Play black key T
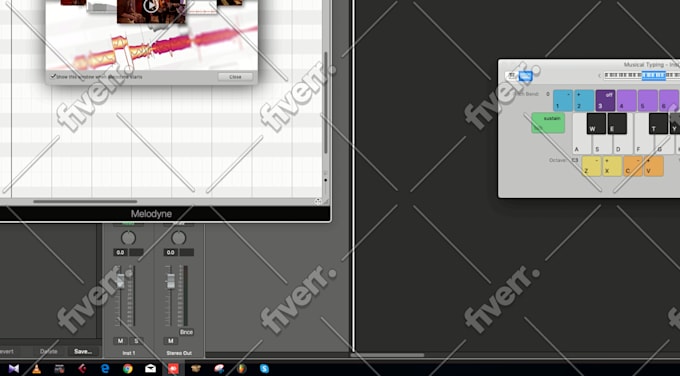The width and height of the screenshot is (680, 376). [x=658, y=124]
